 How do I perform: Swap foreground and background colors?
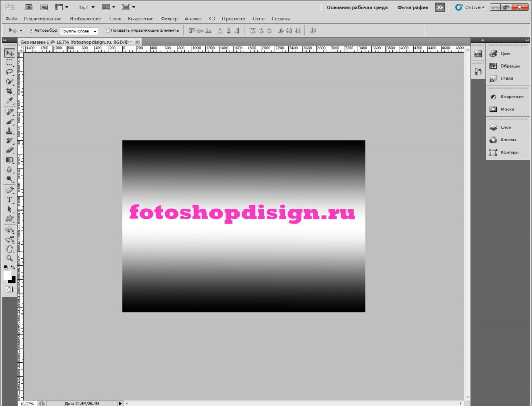click(13, 267)
